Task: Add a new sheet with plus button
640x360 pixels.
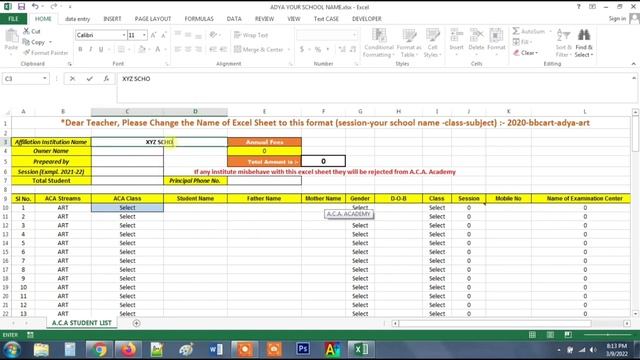Action: pyautogui.click(x=136, y=323)
